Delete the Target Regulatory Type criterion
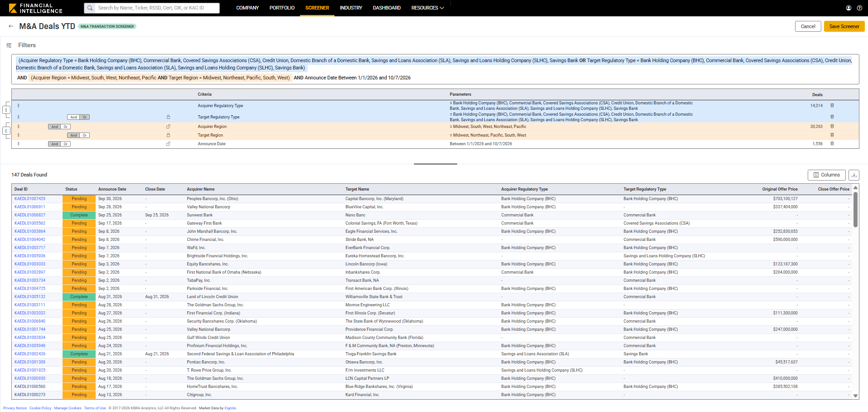Image resolution: width=868 pixels, height=412 pixels. (x=832, y=117)
